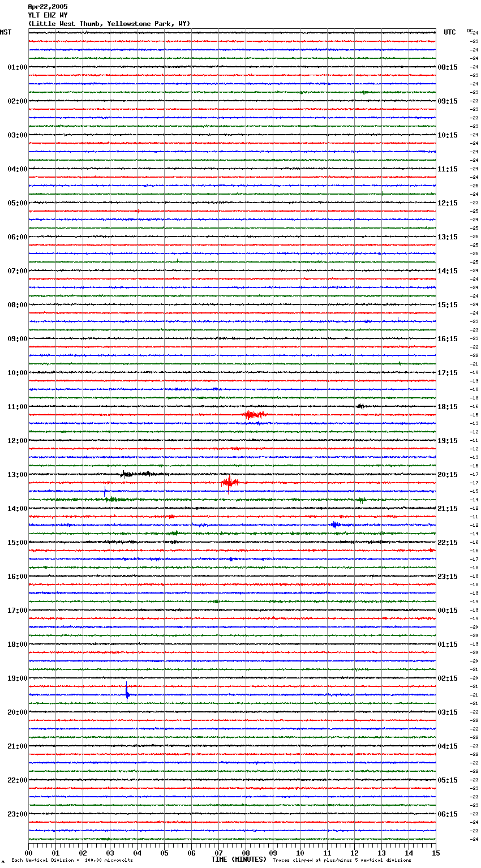The image size is (481, 868).
Task: Click black burst near minute 12 on 11:00 trace
Action: pos(360,406)
